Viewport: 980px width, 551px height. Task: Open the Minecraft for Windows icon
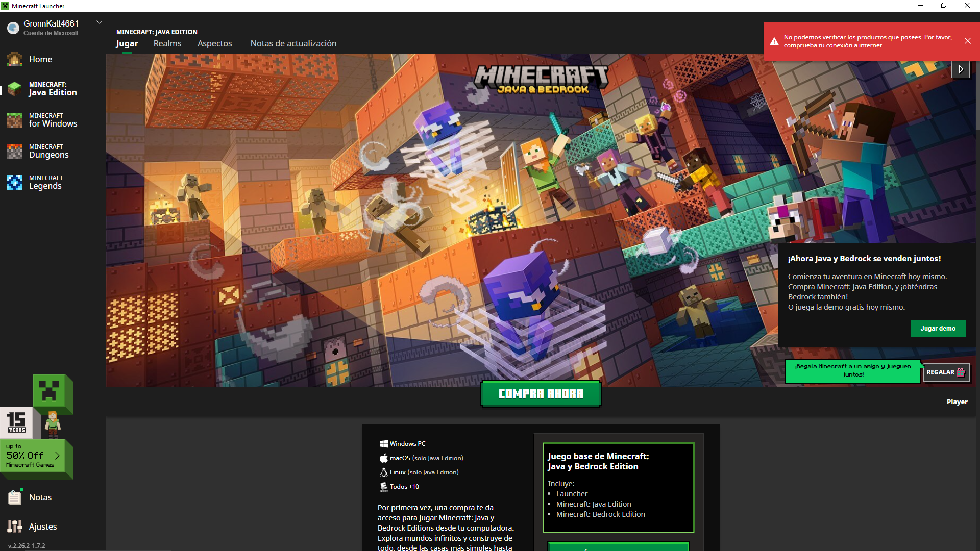coord(14,120)
